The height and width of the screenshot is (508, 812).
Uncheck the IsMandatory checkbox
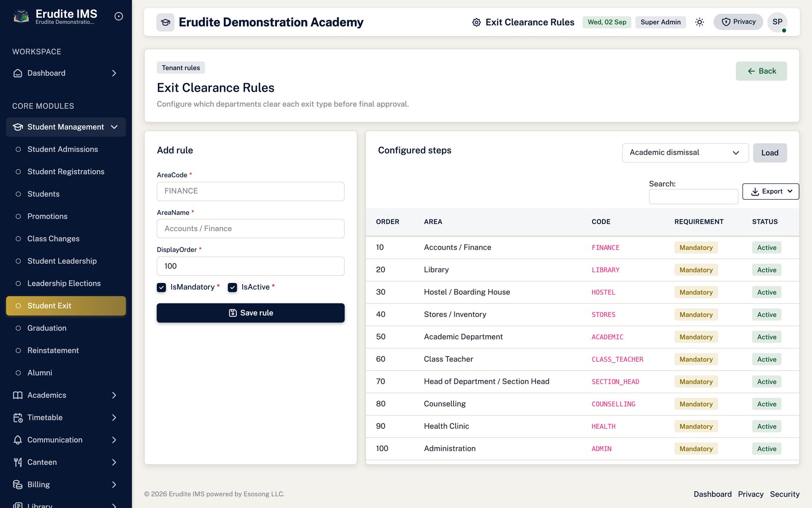pos(161,288)
